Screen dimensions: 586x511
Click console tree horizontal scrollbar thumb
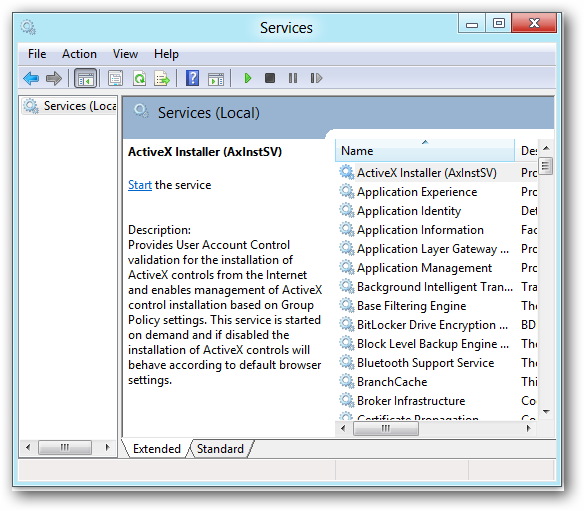pyautogui.click(x=65, y=447)
